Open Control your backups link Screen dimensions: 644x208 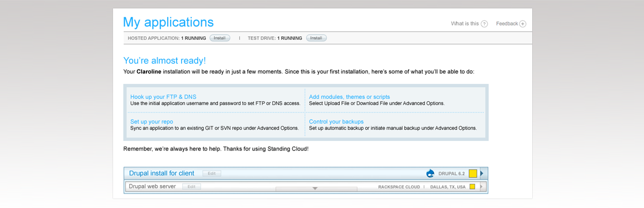coord(337,122)
